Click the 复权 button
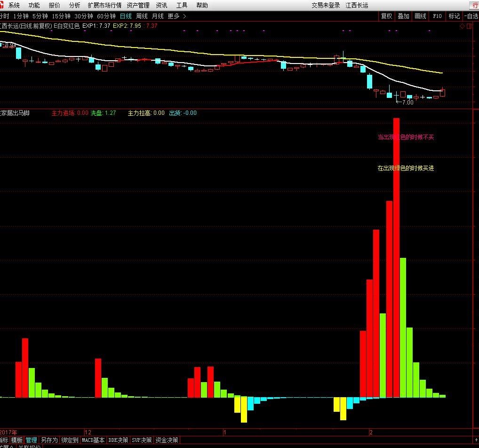Image resolution: width=479 pixels, height=448 pixels. point(386,16)
